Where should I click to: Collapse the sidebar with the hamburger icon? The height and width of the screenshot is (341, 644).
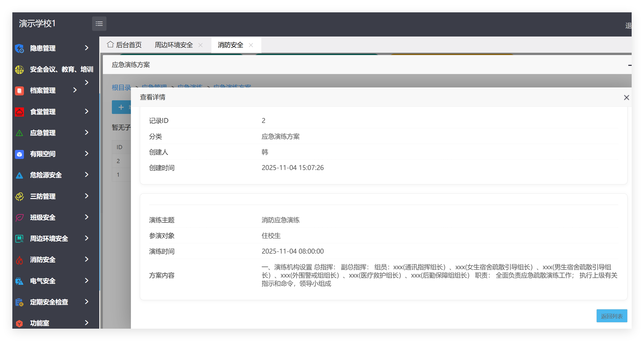tap(99, 23)
